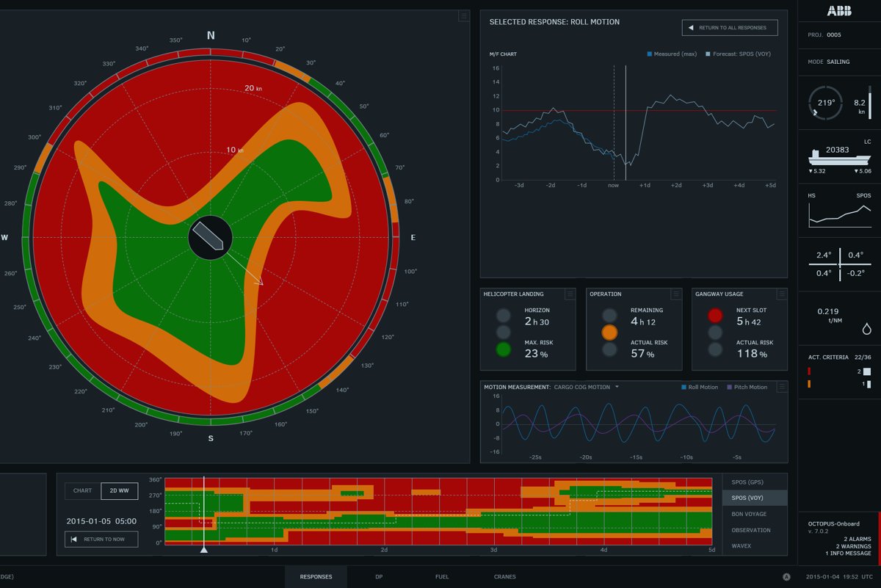Click the Return to Now button
This screenshot has height=588, width=881.
(x=101, y=539)
